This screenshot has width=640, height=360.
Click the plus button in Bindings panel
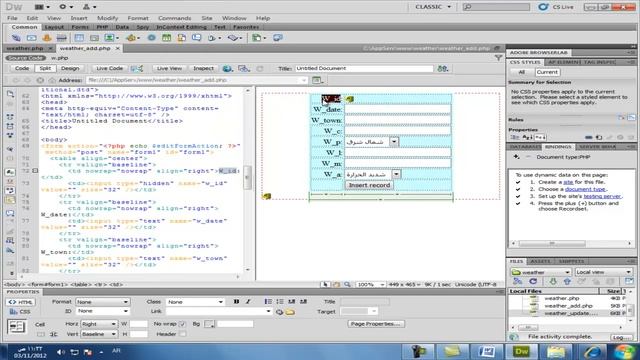[x=517, y=157]
